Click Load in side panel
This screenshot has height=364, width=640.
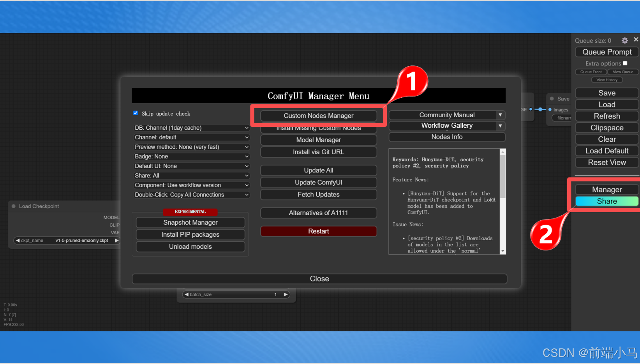point(607,105)
